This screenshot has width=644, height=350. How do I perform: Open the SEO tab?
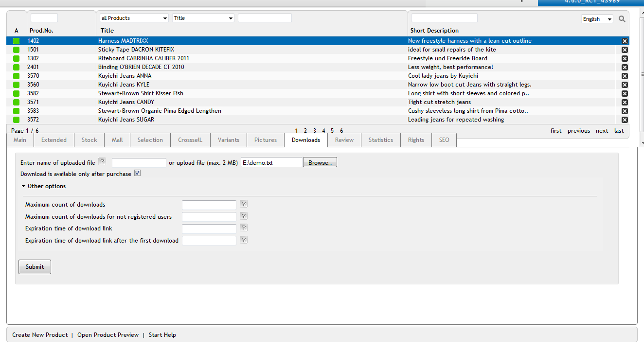point(444,140)
